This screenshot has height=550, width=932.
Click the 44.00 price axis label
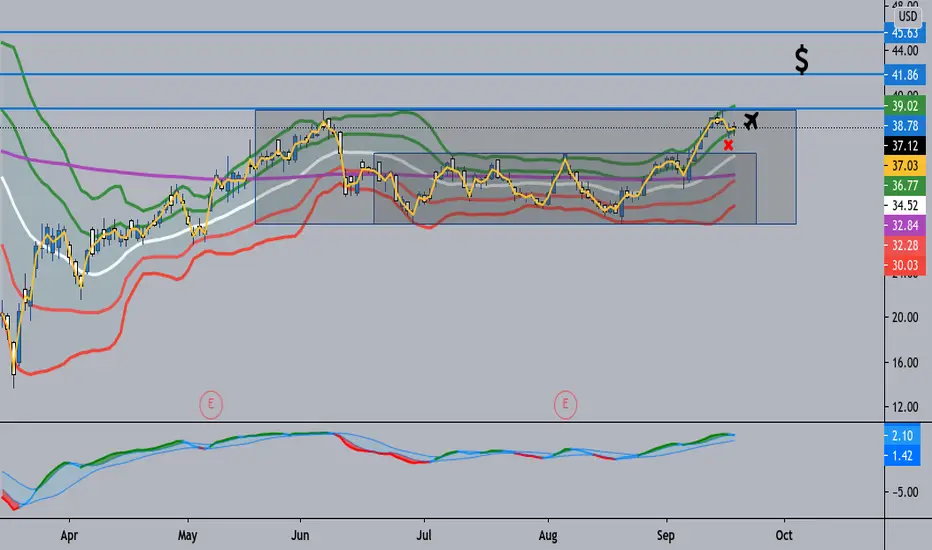[905, 51]
